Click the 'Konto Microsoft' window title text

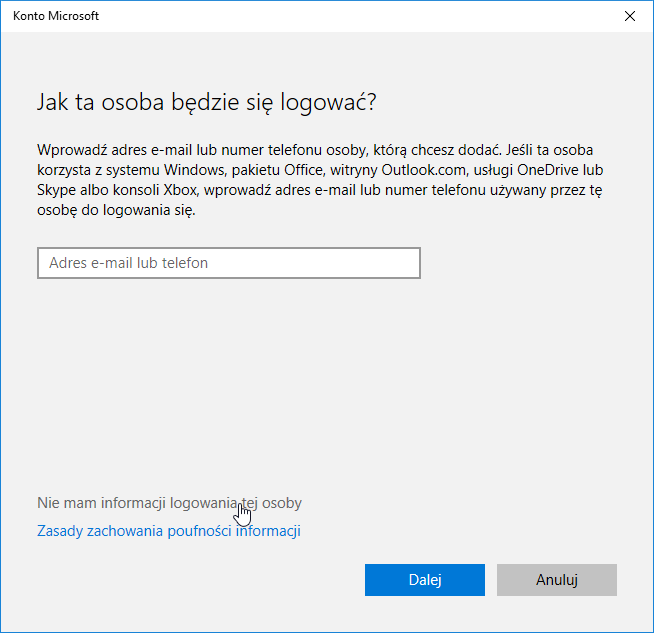pos(56,16)
